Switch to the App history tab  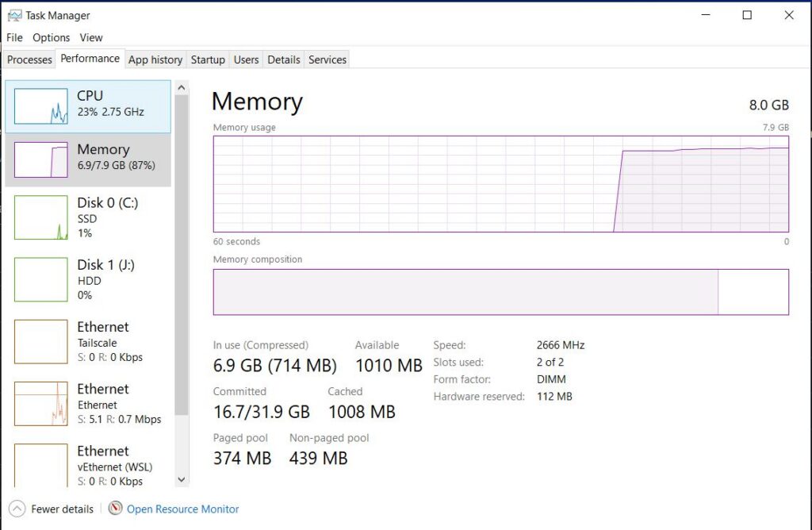tap(155, 60)
